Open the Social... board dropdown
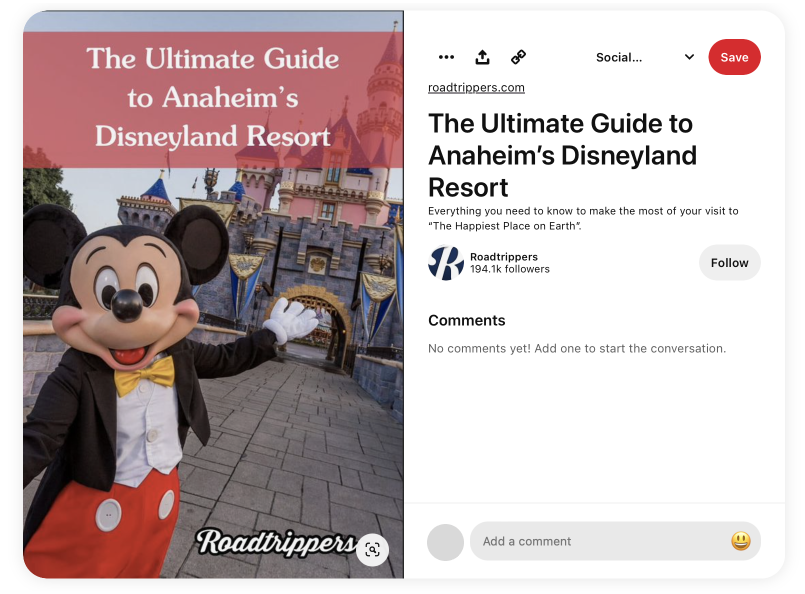 (x=644, y=57)
